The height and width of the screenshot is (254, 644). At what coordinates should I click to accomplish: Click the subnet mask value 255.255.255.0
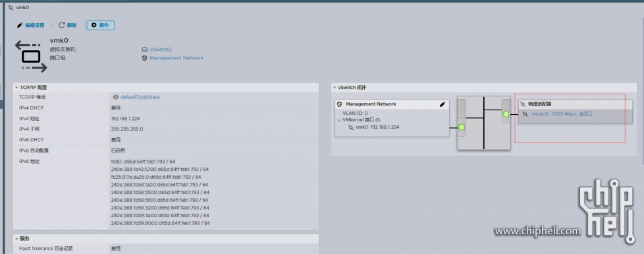(x=126, y=129)
